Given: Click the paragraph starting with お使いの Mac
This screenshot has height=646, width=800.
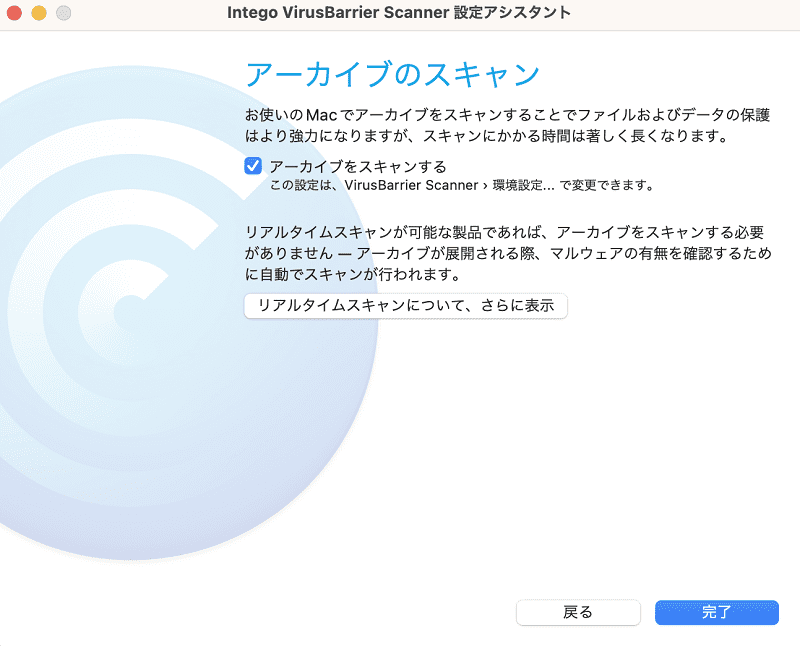Looking at the screenshot, I should tap(508, 126).
